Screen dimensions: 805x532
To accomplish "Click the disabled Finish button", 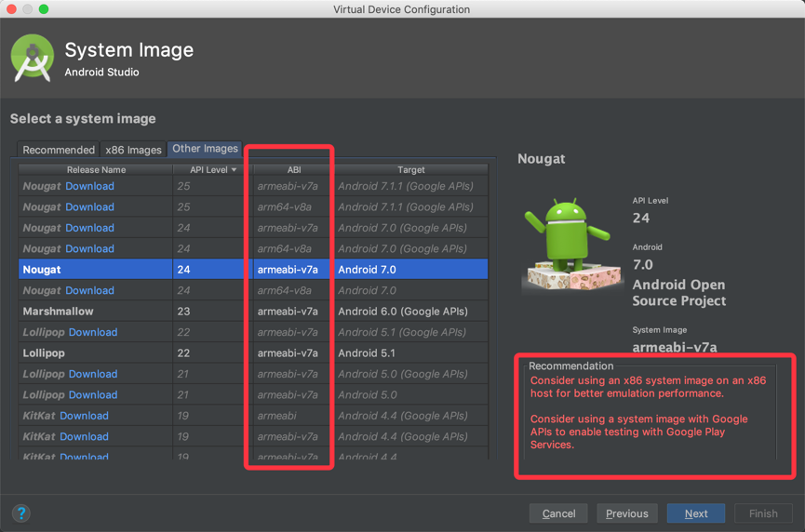I will tap(763, 513).
